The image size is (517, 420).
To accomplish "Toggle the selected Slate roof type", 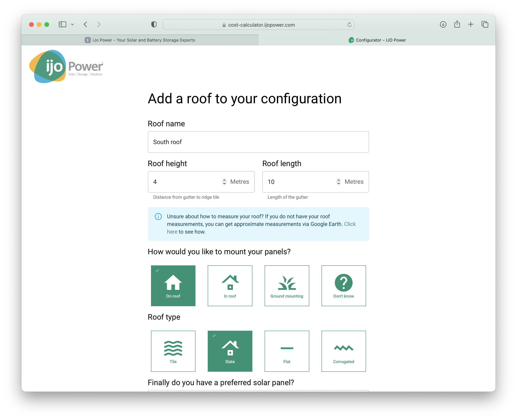I will (x=230, y=351).
